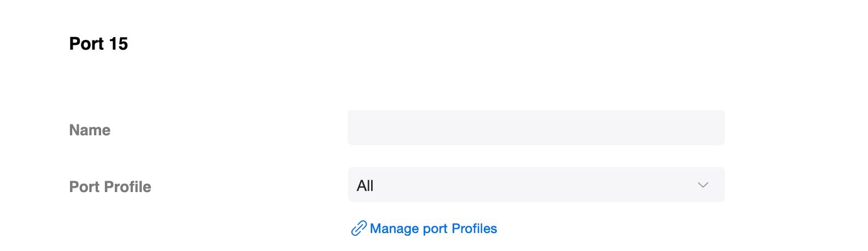
Task: Click the Name text input field
Action: 536,128
